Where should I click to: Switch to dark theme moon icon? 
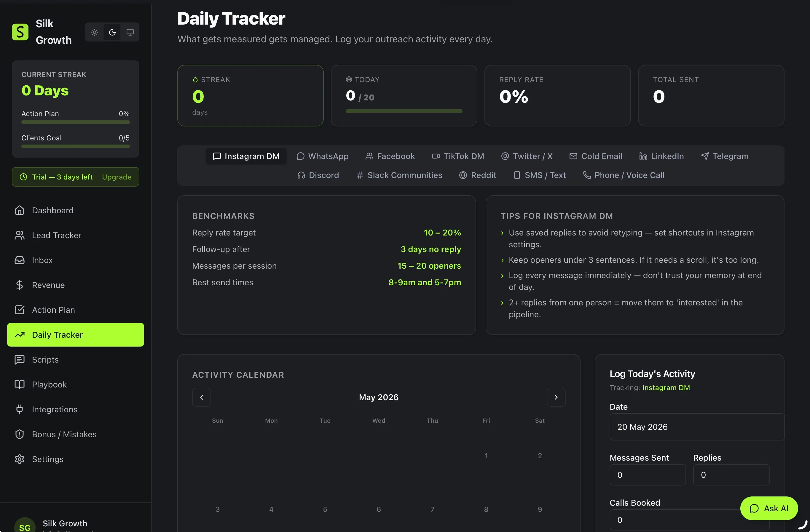point(112,32)
